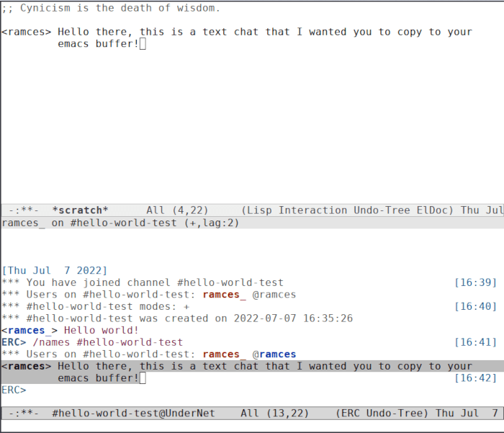Click the red 'ramces_' nick in second Users line
504x433 pixels.
click(224, 354)
